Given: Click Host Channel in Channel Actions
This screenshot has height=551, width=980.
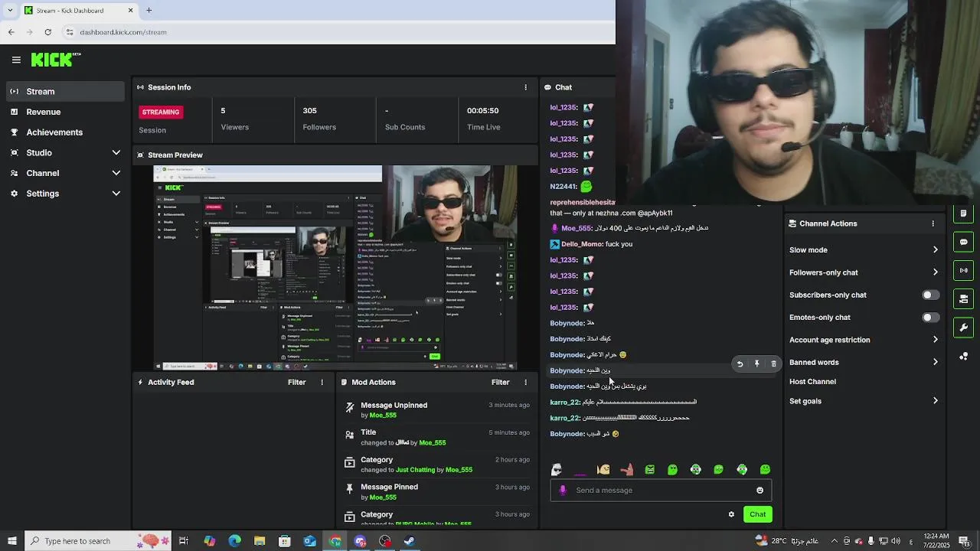Looking at the screenshot, I should 812,381.
